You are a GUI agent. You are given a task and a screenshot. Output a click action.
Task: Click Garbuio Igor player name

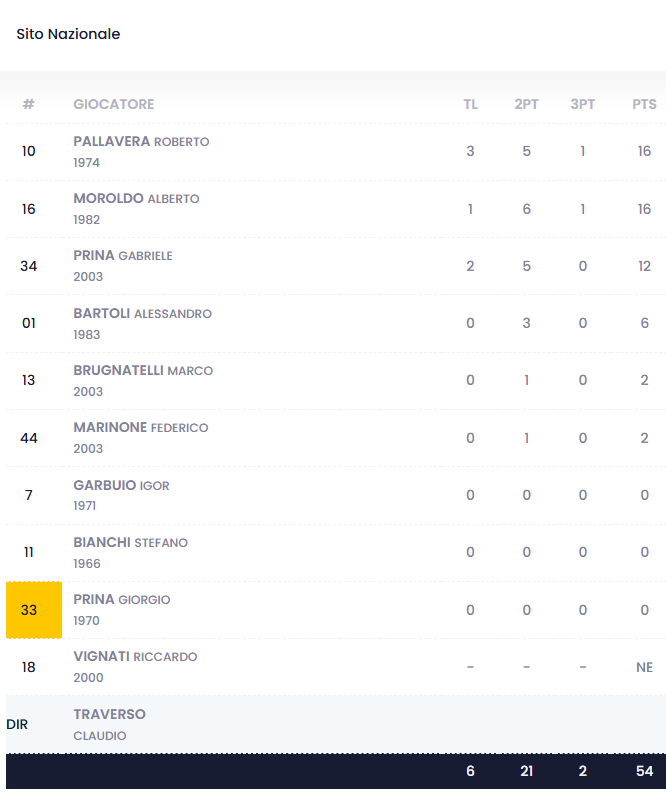click(121, 485)
